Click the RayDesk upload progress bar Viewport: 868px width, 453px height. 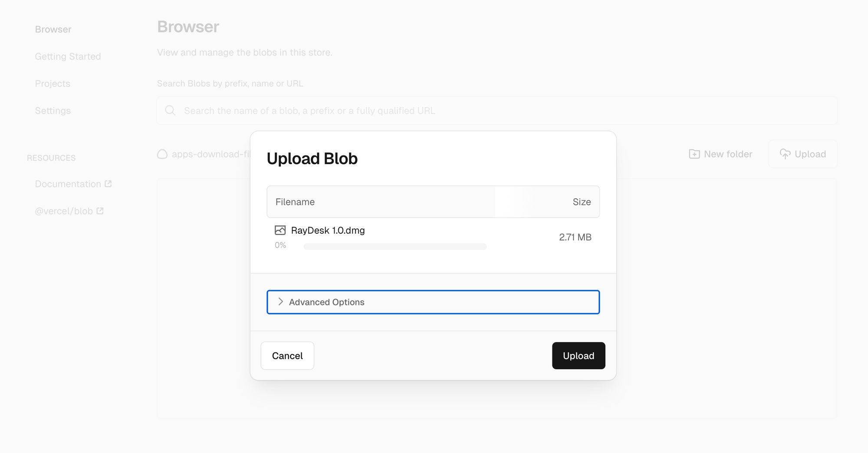tap(395, 247)
